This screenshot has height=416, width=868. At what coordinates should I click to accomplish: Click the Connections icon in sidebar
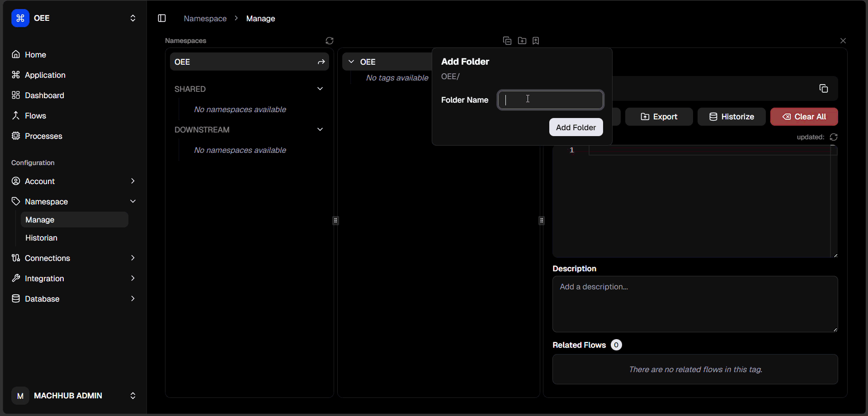click(16, 258)
